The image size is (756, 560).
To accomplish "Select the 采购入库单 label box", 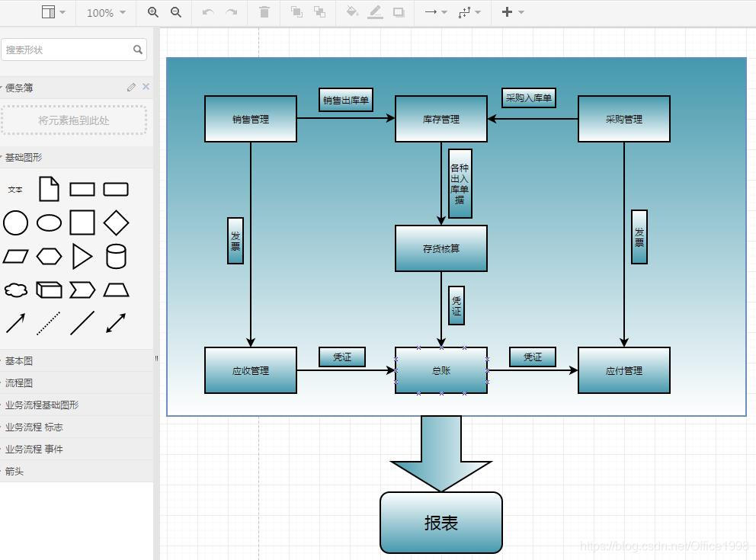I will [x=528, y=98].
